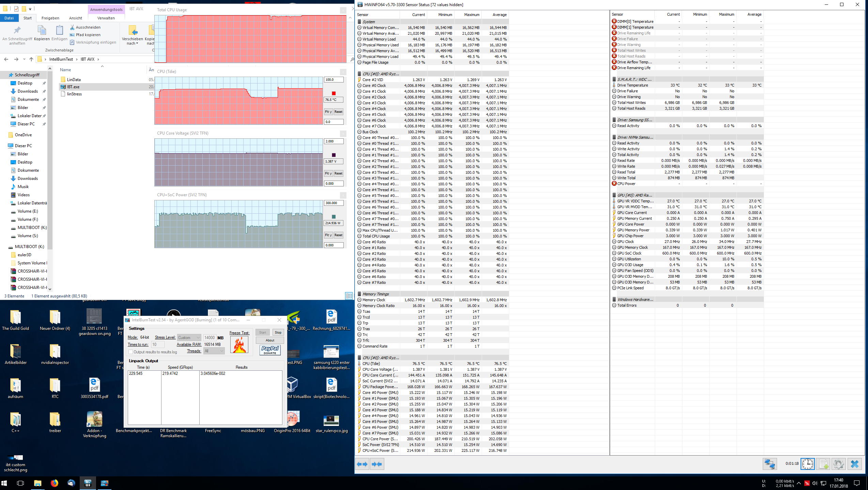Stop the IntelBurnTest run

(x=278, y=332)
